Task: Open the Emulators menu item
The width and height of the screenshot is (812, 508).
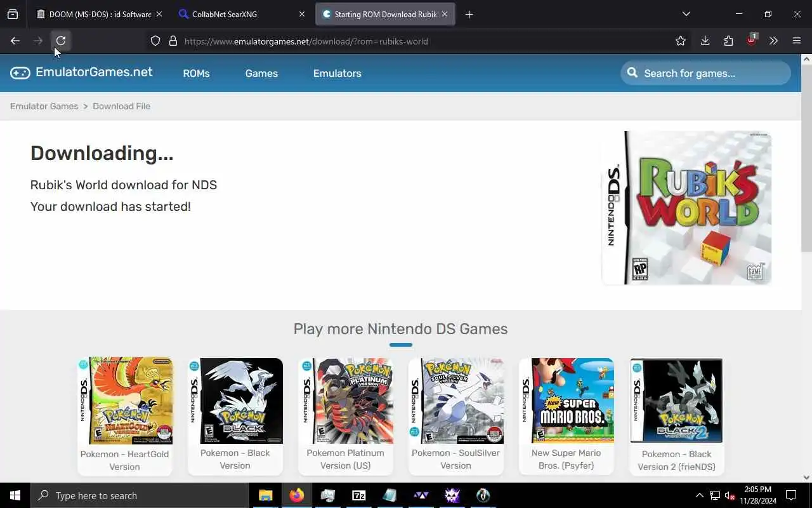Action: [337, 73]
